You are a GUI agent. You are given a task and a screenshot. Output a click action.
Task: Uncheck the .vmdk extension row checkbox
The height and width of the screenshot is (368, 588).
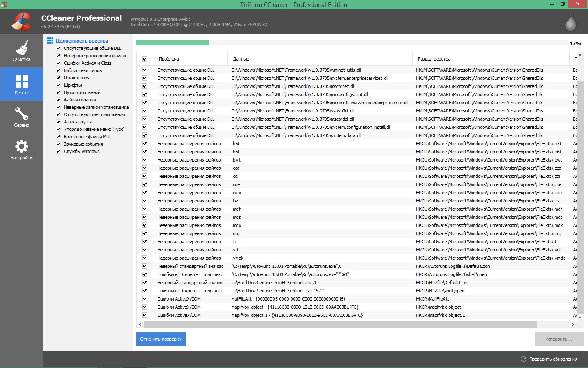pos(145,258)
